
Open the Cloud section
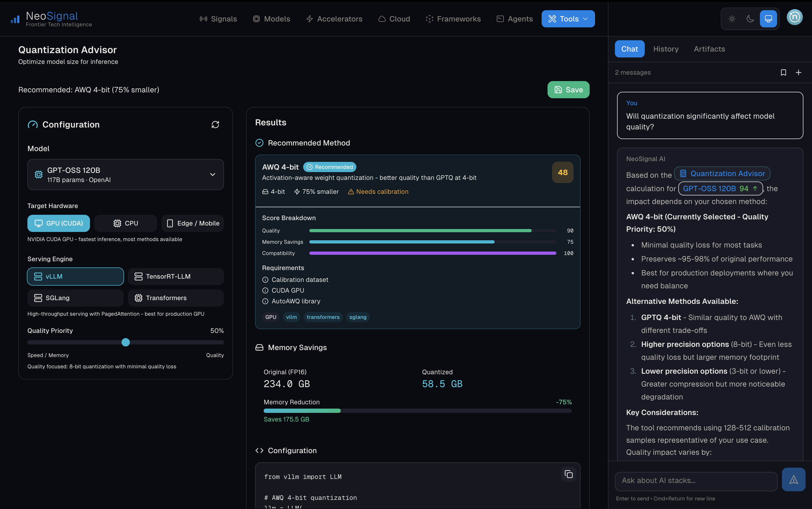coord(394,19)
